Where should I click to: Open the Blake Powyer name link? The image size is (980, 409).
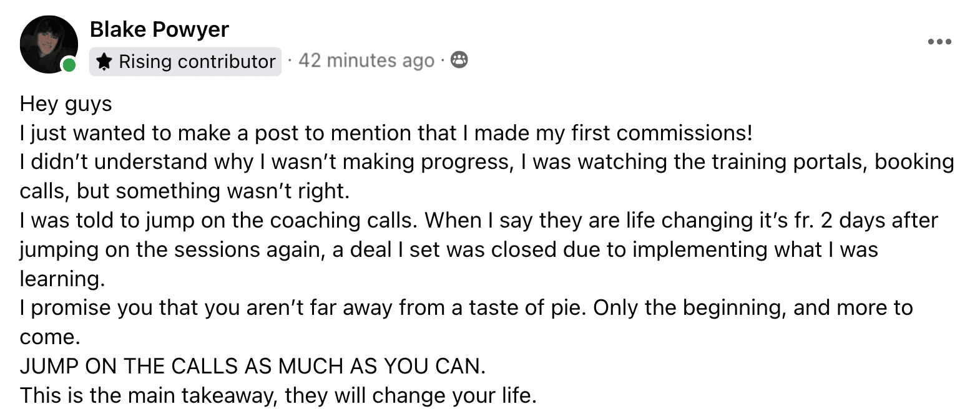click(159, 29)
